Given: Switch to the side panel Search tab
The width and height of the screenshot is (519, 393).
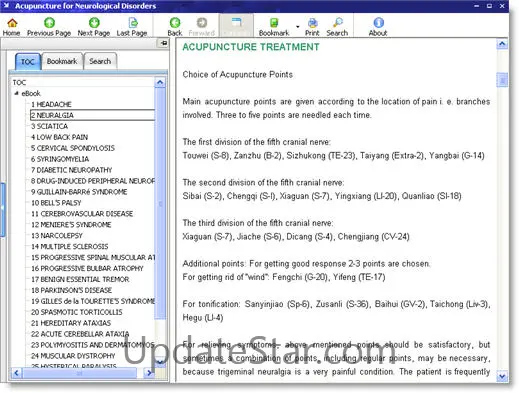Looking at the screenshot, I should pos(100,61).
